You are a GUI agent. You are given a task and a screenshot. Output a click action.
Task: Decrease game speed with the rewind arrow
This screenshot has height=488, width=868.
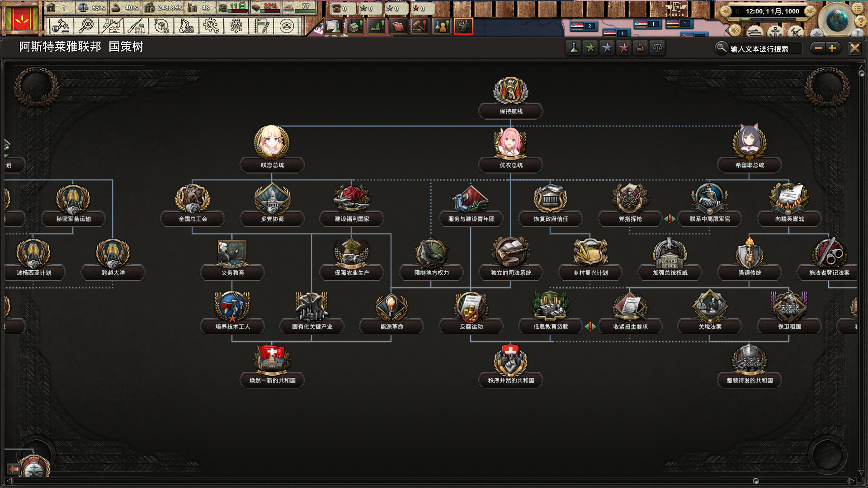[x=725, y=11]
